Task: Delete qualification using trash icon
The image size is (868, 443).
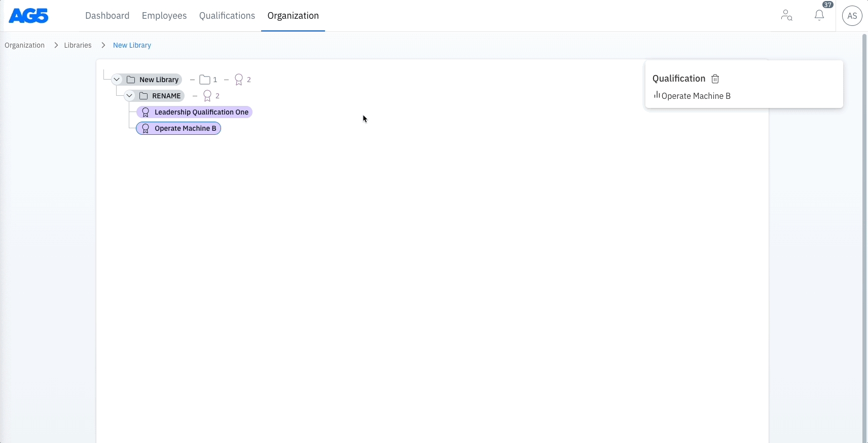Action: click(715, 79)
